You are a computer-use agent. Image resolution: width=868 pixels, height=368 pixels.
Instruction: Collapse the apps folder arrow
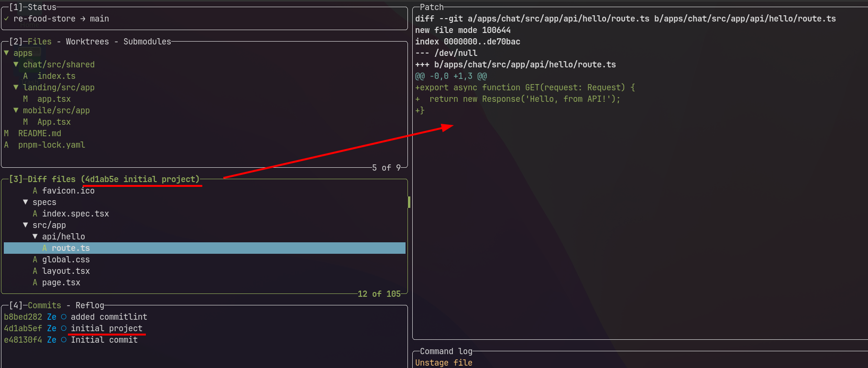[6, 53]
